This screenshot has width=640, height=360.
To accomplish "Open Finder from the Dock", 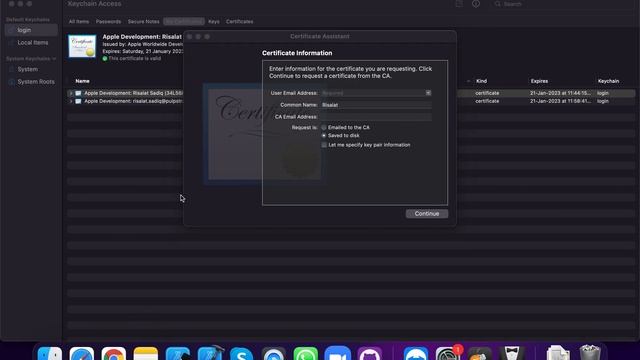I will (x=50, y=353).
